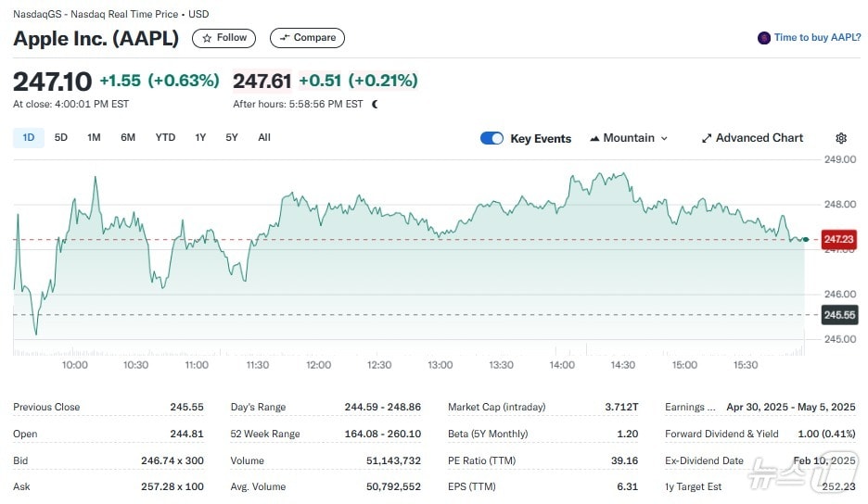The height and width of the screenshot is (504, 868).
Task: Switch chart to 6M range
Action: point(128,138)
